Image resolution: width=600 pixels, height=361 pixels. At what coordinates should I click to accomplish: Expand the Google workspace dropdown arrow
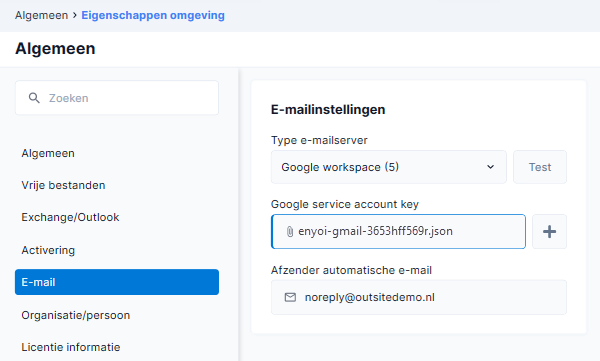[x=490, y=167]
